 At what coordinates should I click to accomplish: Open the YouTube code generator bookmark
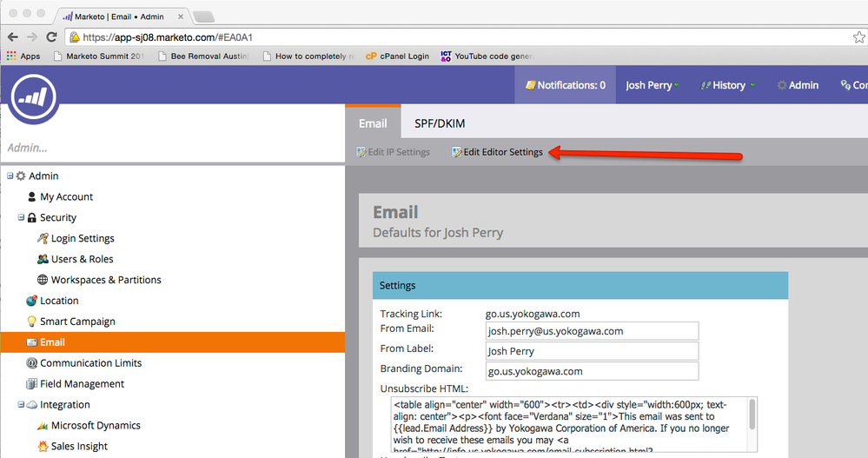(487, 56)
